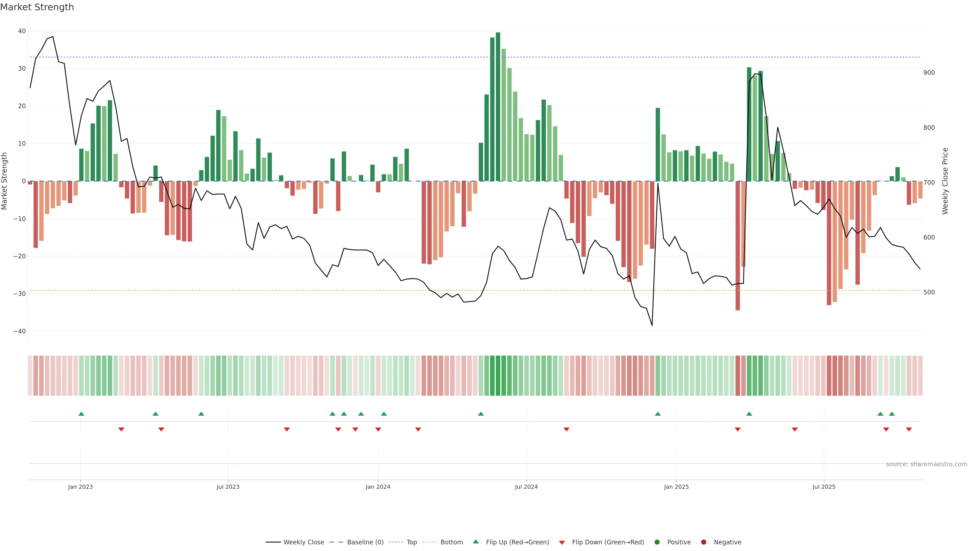This screenshot has height=551, width=980.
Task: Click the Market Strength chart title
Action: (37, 7)
